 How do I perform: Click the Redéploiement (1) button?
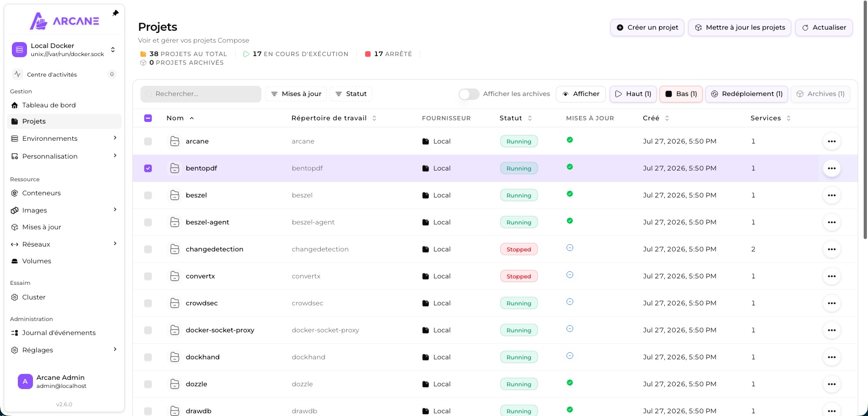click(746, 94)
